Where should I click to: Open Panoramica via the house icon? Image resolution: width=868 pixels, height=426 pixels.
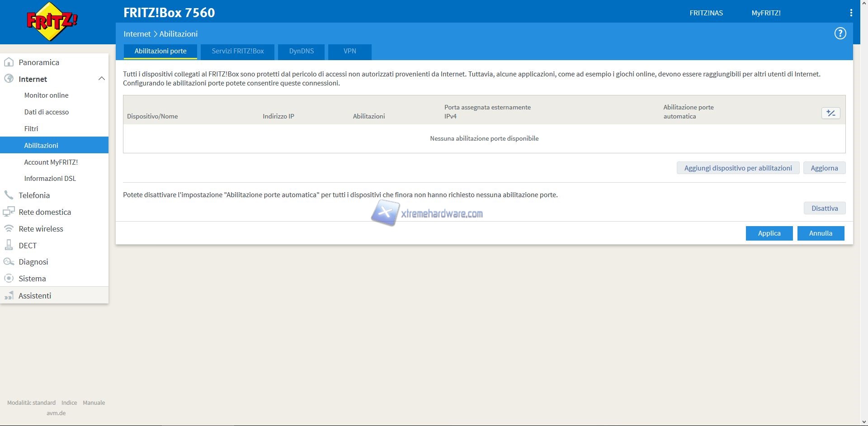[9, 62]
